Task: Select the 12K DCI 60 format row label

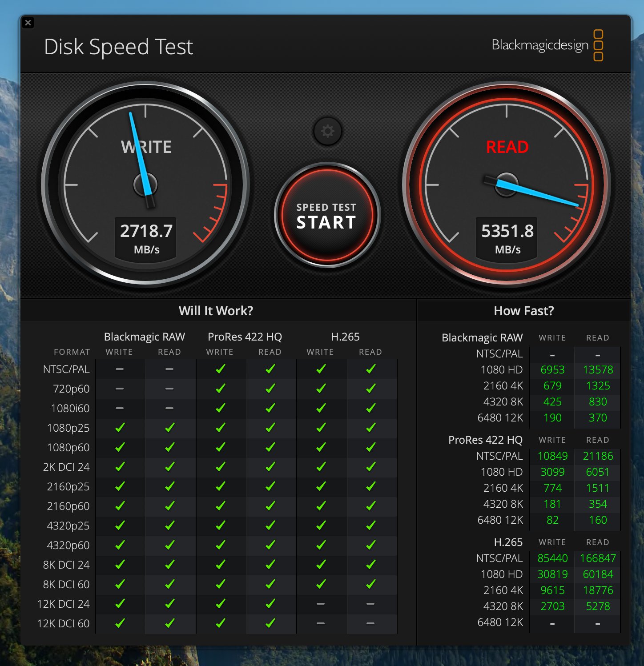Action: (x=63, y=623)
